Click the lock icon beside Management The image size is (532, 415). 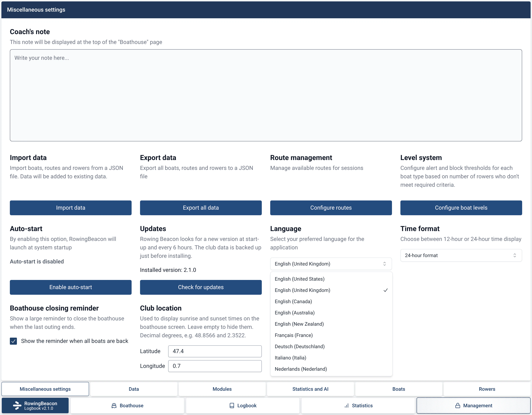(x=457, y=406)
